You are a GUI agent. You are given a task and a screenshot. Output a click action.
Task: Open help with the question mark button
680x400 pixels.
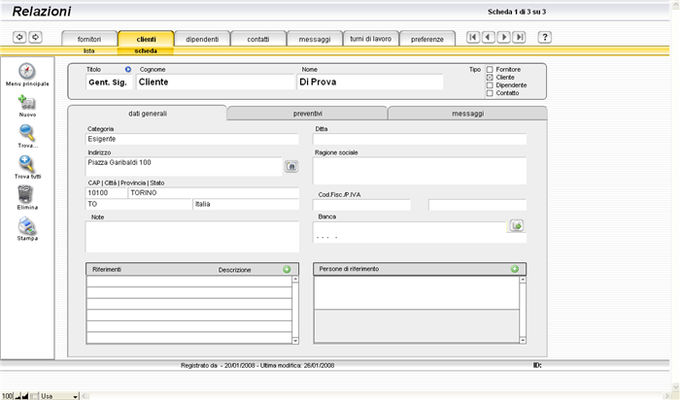click(x=545, y=37)
